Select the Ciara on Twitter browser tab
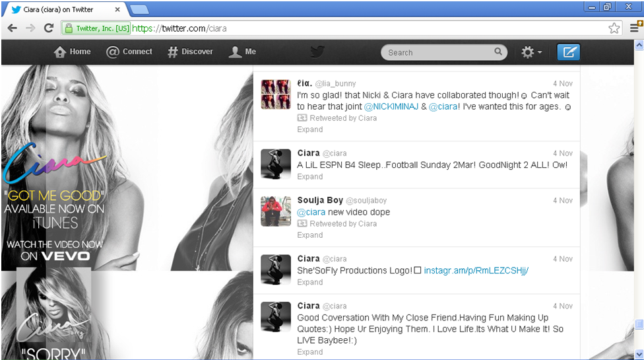 coord(66,9)
